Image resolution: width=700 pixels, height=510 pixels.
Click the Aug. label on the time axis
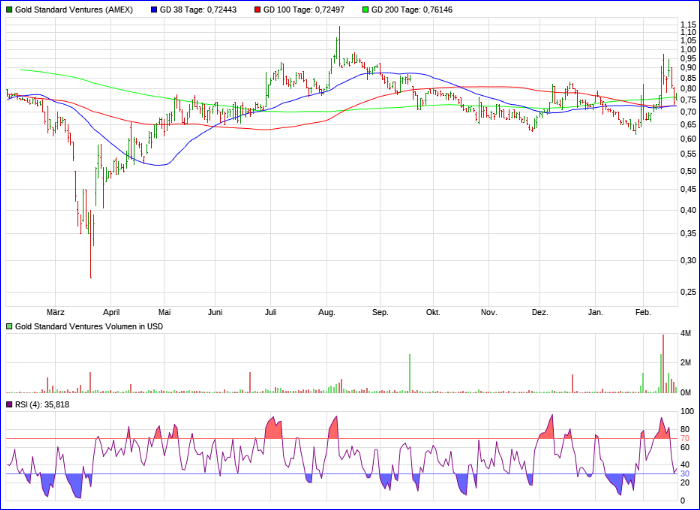pyautogui.click(x=326, y=312)
